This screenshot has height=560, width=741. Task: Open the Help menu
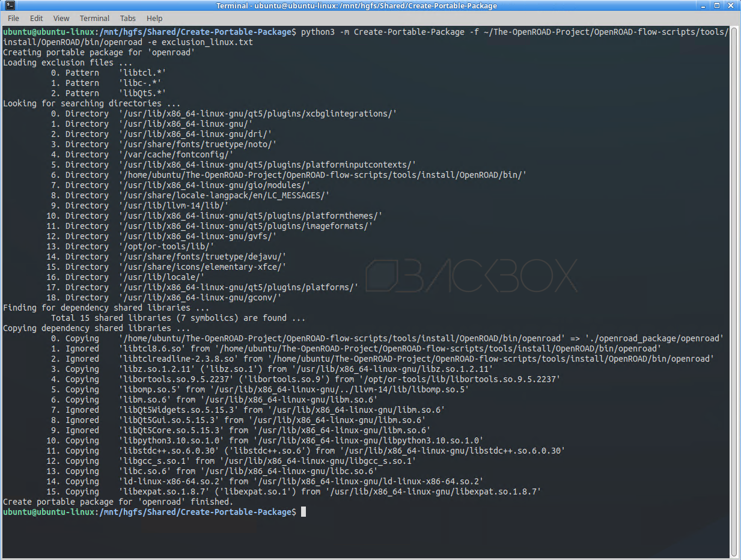[154, 18]
